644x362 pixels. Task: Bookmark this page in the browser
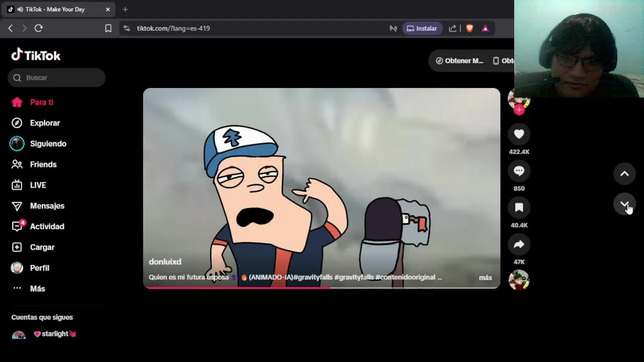coord(108,28)
